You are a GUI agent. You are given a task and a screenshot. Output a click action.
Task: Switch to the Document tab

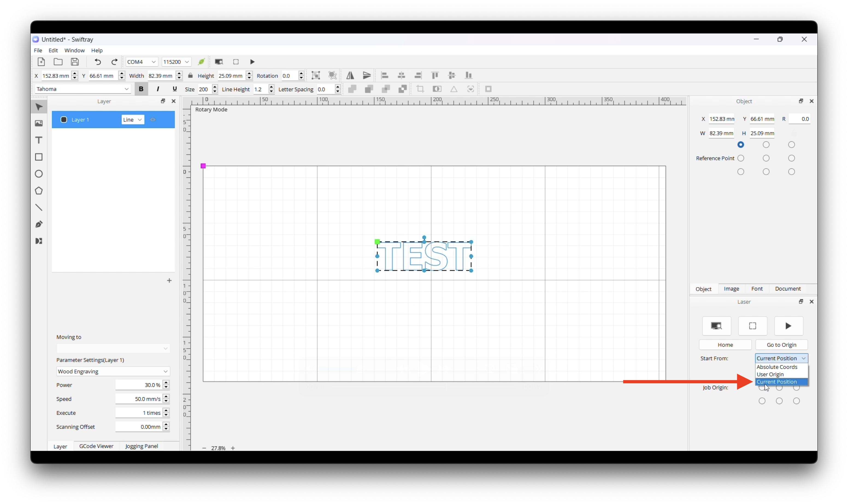(x=788, y=289)
